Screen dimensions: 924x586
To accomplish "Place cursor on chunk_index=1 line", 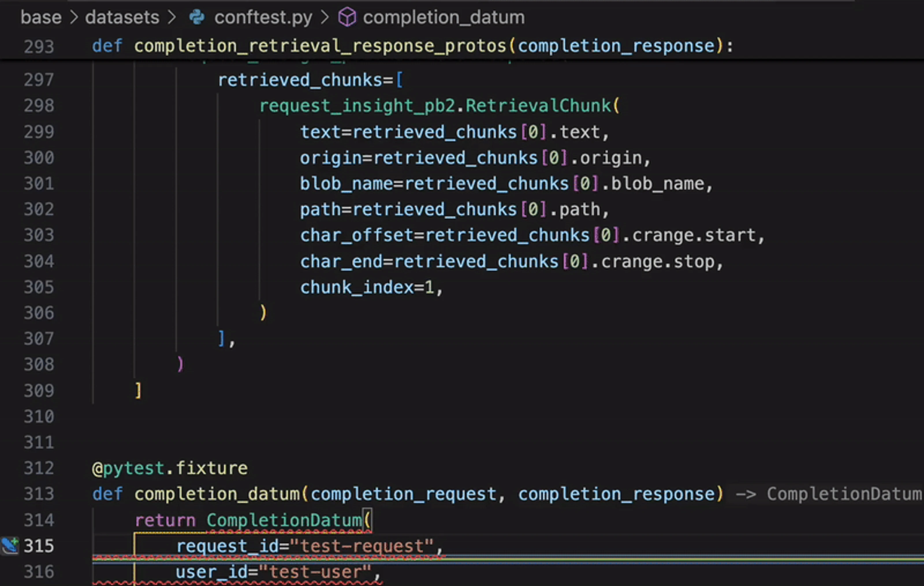I will (371, 287).
